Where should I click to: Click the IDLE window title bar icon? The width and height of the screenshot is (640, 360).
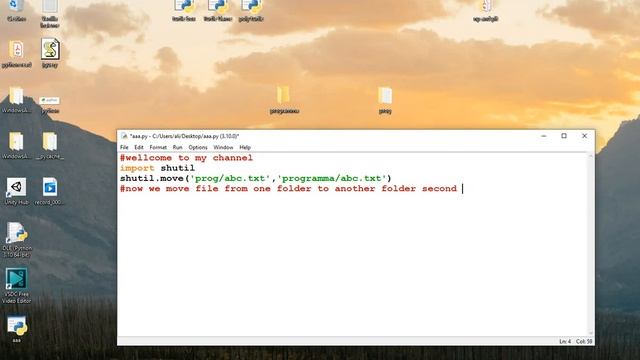(x=124, y=136)
